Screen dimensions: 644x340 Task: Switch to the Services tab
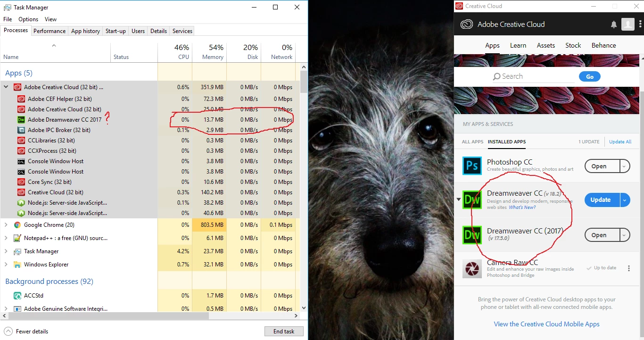click(182, 31)
